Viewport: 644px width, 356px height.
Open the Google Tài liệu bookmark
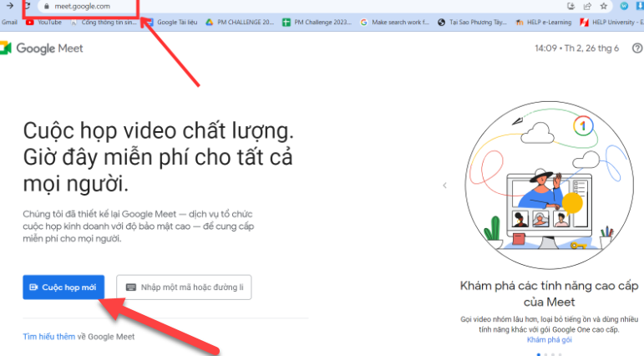[x=173, y=23]
